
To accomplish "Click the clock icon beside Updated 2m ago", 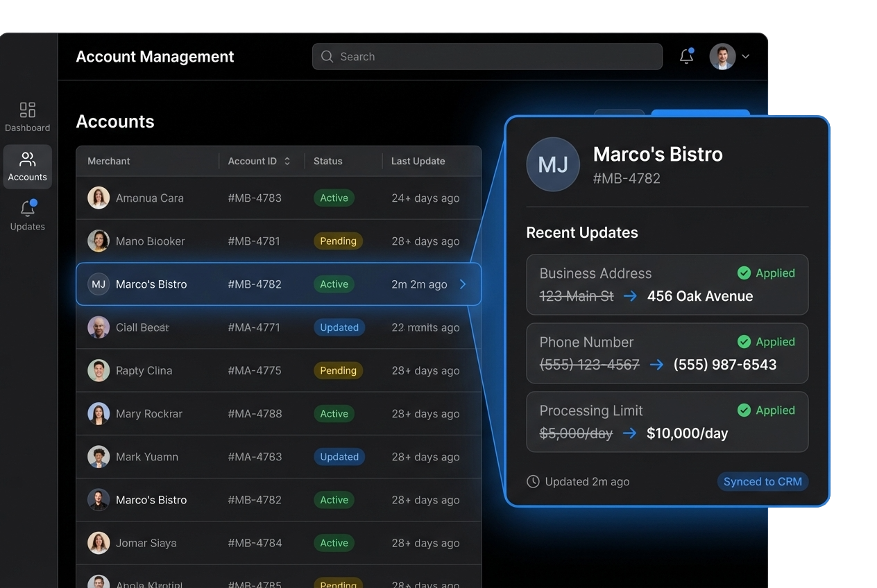I will [x=533, y=481].
